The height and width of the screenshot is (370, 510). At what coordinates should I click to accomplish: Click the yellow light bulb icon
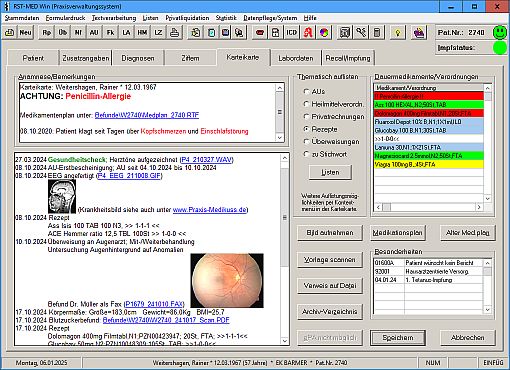pos(397,33)
